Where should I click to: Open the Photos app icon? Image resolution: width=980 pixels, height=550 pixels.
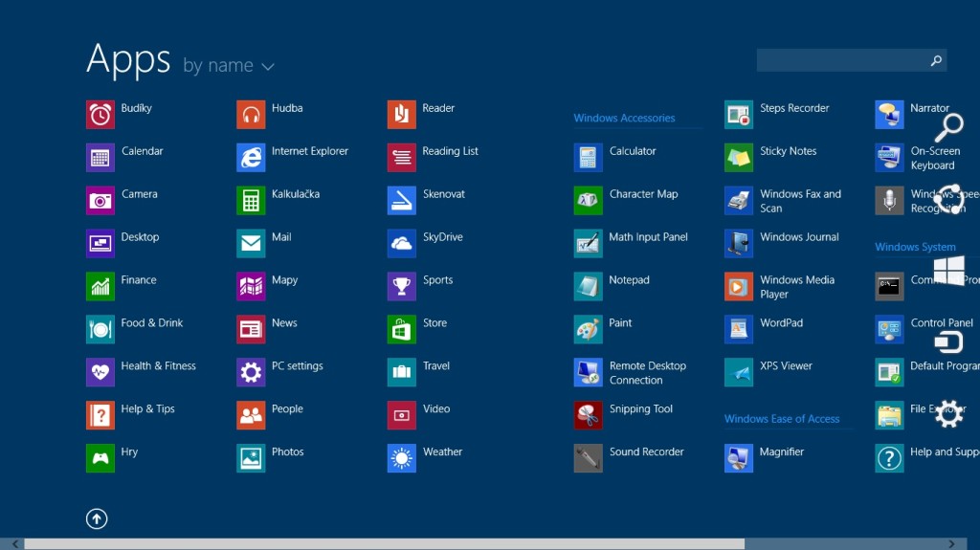[251, 458]
